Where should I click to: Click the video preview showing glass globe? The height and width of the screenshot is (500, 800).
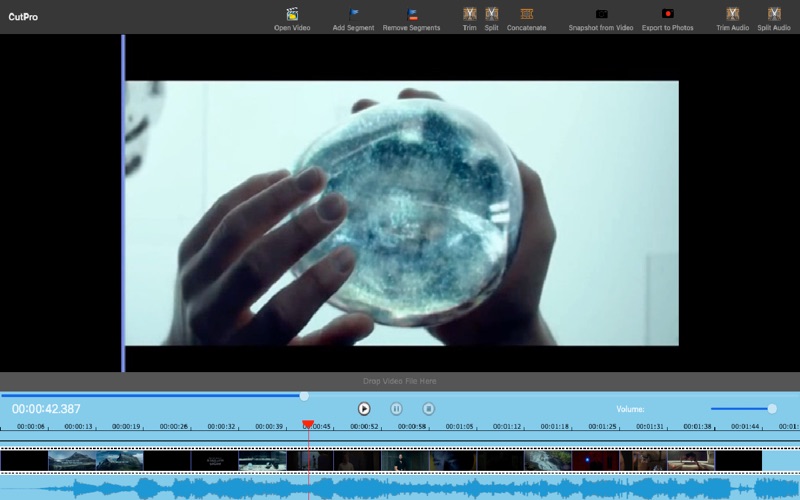click(402, 213)
